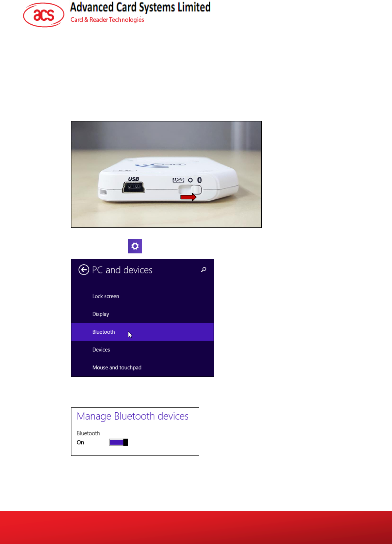Click the Advanced Card Systems Limited title
This screenshot has height=544, width=392.
tap(140, 7)
